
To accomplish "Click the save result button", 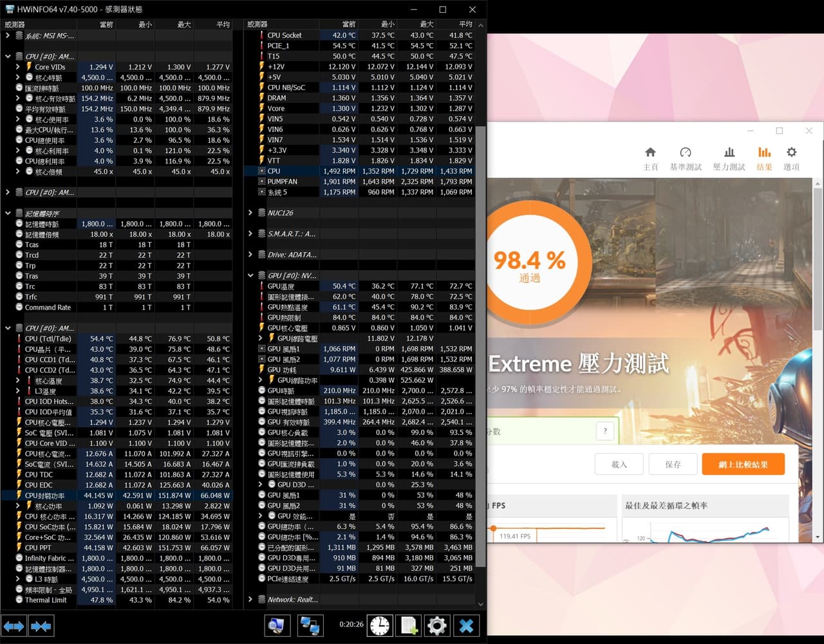I will [673, 464].
